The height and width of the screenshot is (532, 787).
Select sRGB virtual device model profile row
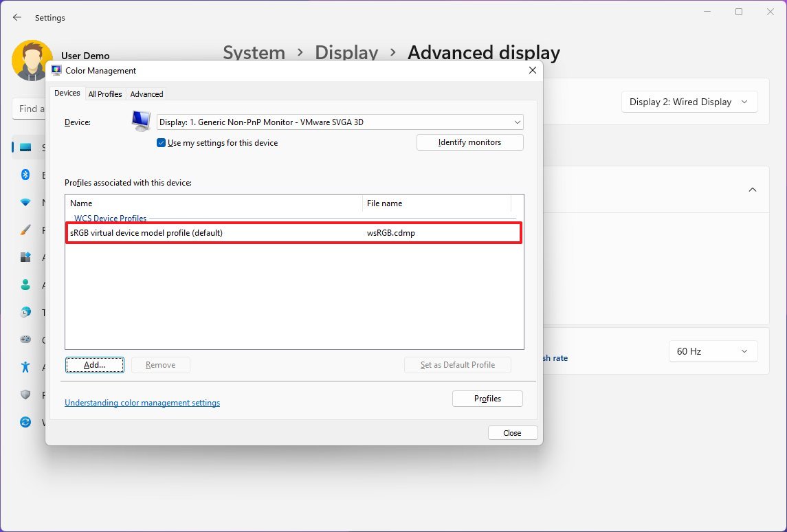click(293, 233)
